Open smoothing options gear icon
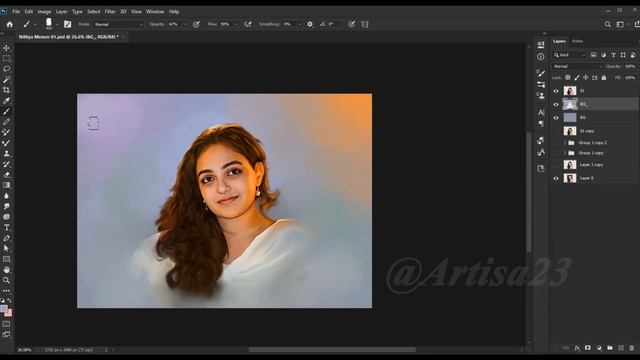Viewport: 640px width, 360px height. [x=310, y=24]
